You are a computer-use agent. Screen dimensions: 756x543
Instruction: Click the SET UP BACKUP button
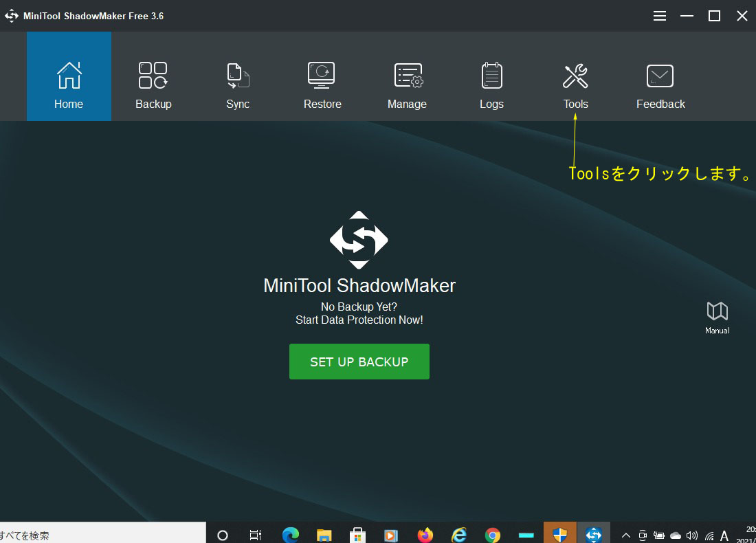pos(359,361)
